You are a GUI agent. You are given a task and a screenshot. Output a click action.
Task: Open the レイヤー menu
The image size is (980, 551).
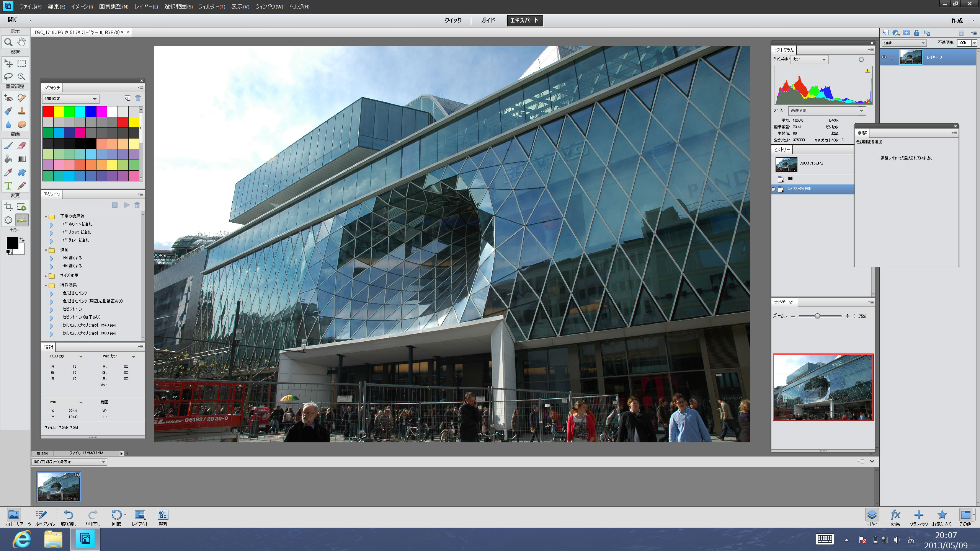[x=146, y=7]
